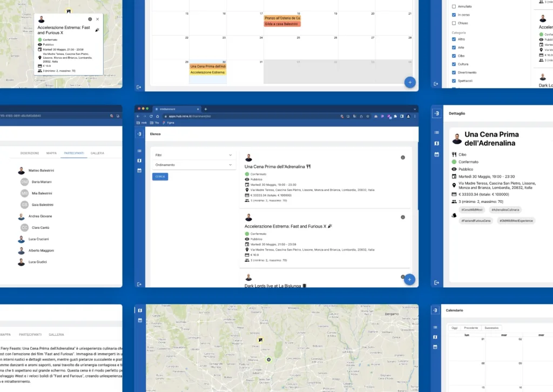Click logout icon in Elenco window sidebar
Viewport: 553px width, 392px height.
pos(139,284)
